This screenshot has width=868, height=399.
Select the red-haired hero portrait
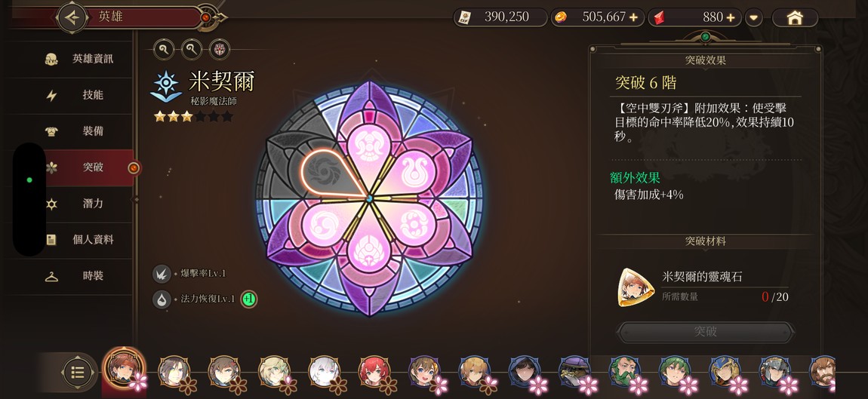[x=375, y=371]
